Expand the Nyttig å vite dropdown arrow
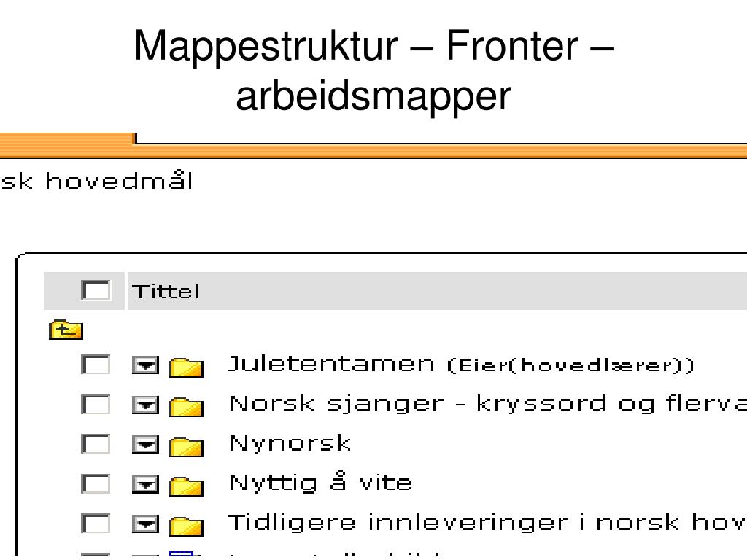This screenshot has width=747, height=560. pyautogui.click(x=145, y=485)
